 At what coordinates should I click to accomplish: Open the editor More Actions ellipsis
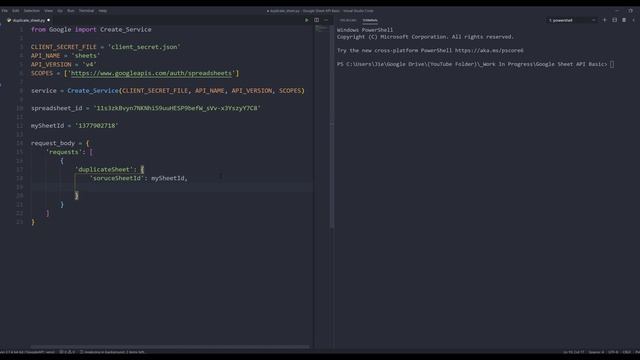click(x=326, y=20)
